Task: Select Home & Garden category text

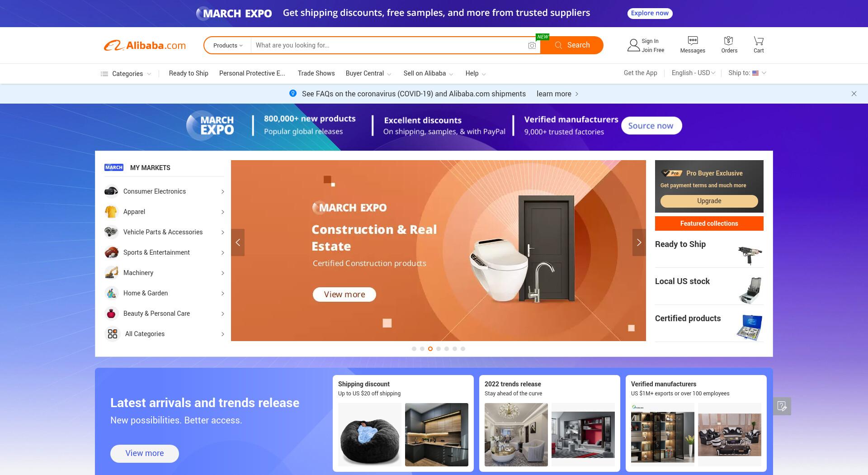Action: point(146,293)
